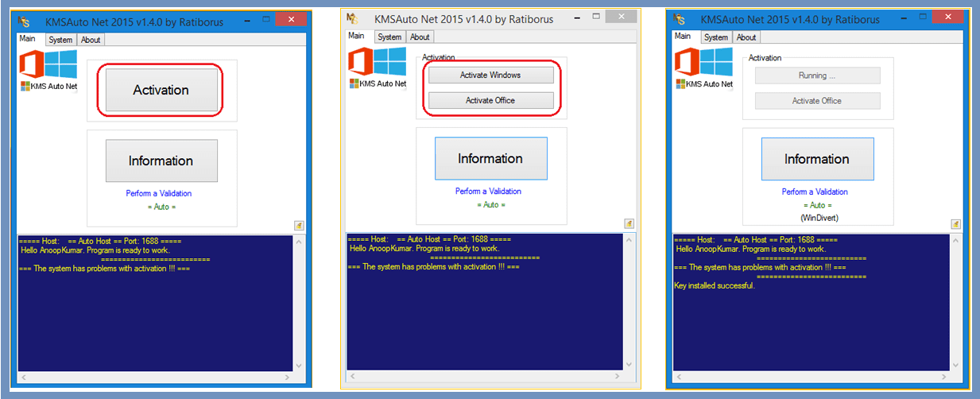Image resolution: width=980 pixels, height=399 pixels.
Task: Click log scroll-down arrow in Activate Windows window
Action: [x=629, y=363]
